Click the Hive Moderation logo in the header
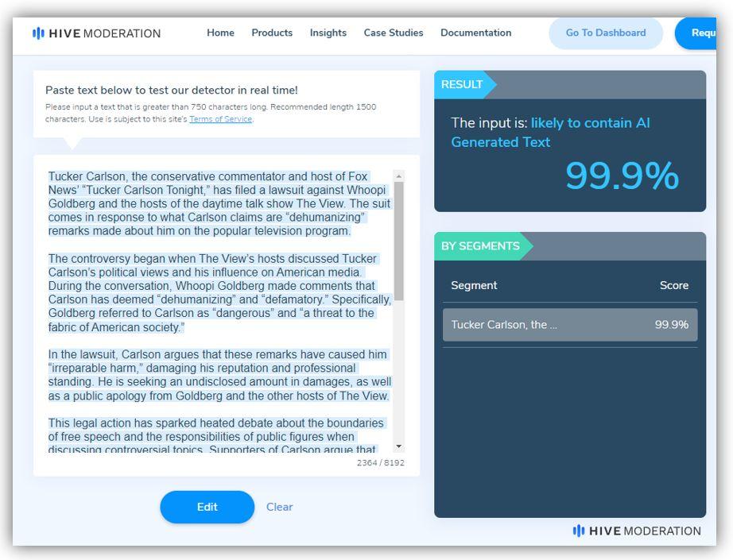Image resolution: width=733 pixels, height=560 pixels. [96, 33]
